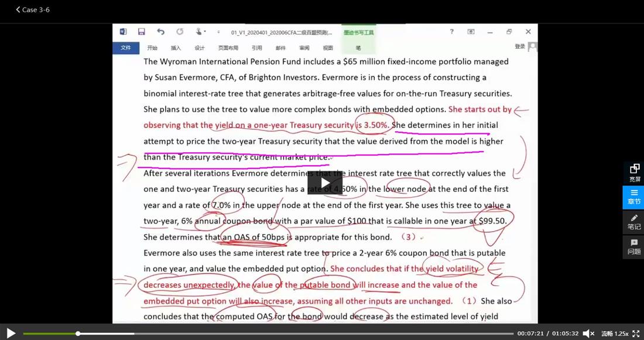Open the Ribbon Display Options icon

[x=471, y=32]
